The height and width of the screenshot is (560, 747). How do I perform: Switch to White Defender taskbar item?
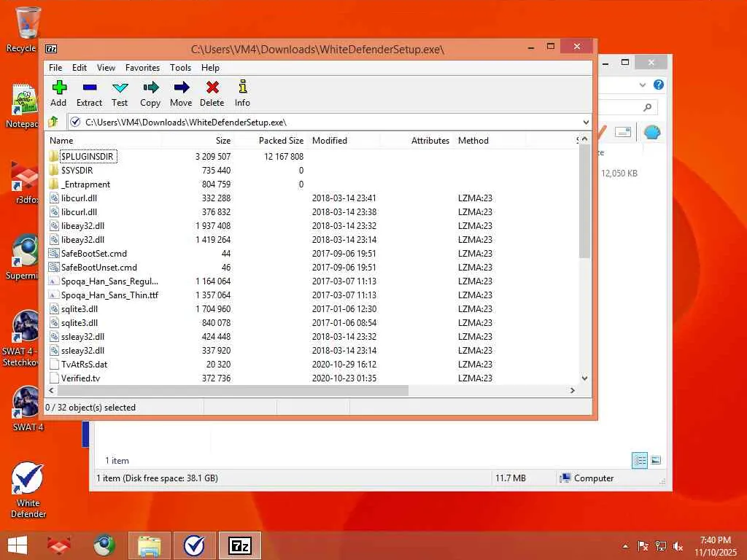(194, 545)
